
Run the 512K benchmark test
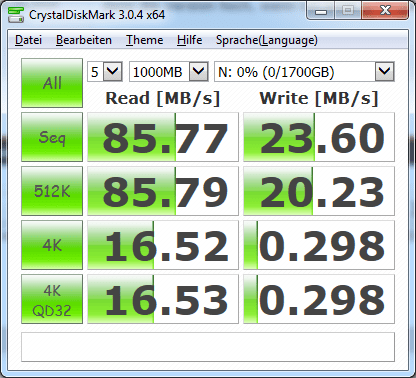tap(52, 191)
